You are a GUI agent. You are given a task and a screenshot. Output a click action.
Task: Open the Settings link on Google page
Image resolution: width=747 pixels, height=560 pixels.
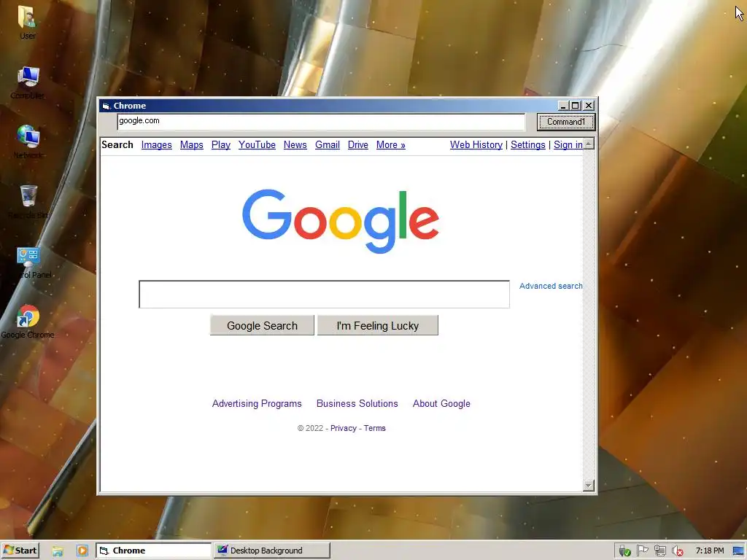click(528, 145)
